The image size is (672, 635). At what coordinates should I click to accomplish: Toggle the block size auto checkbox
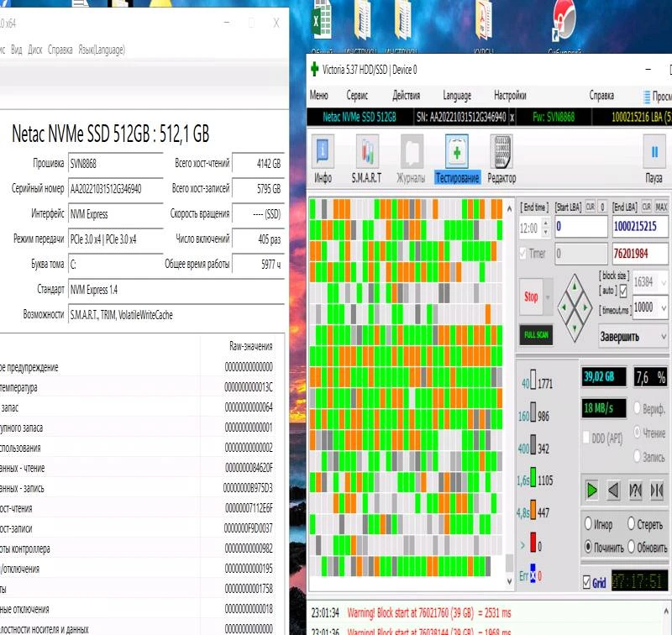click(x=623, y=291)
